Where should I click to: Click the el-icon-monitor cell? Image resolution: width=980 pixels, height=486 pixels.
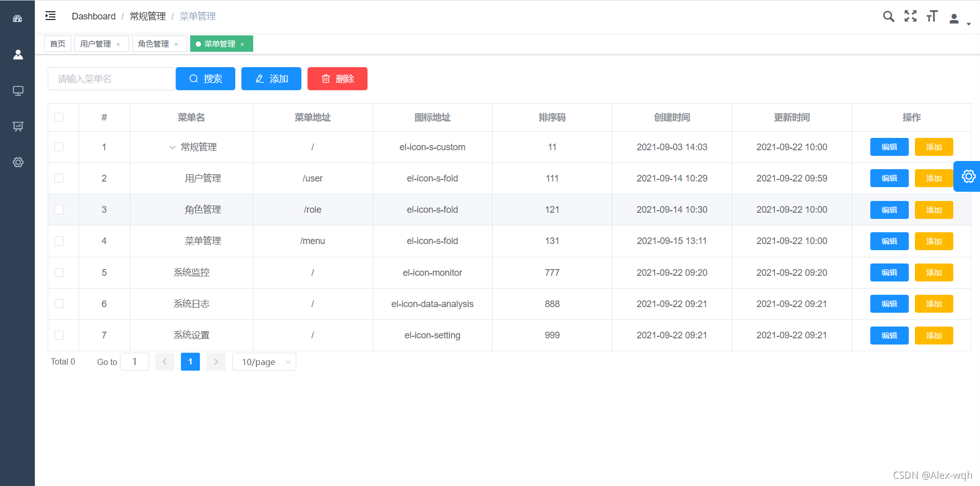[433, 273]
